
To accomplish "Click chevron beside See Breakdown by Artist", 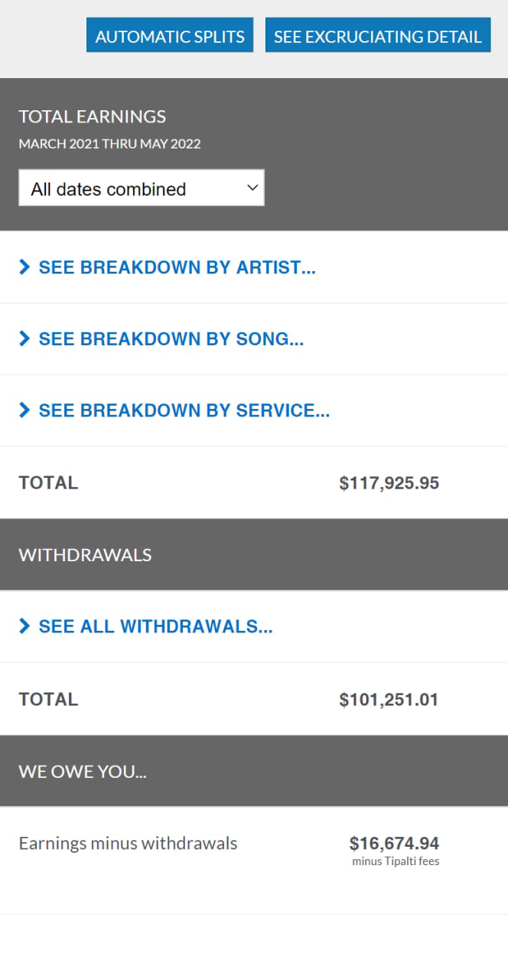I will (24, 267).
